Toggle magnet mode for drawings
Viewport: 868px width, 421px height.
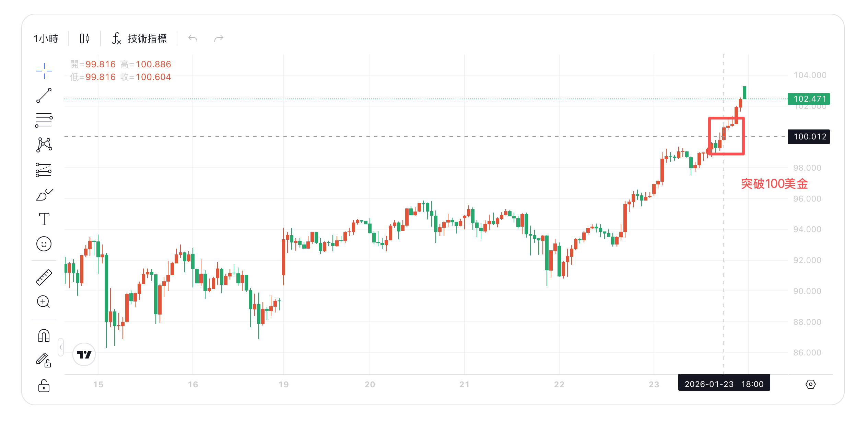click(44, 335)
